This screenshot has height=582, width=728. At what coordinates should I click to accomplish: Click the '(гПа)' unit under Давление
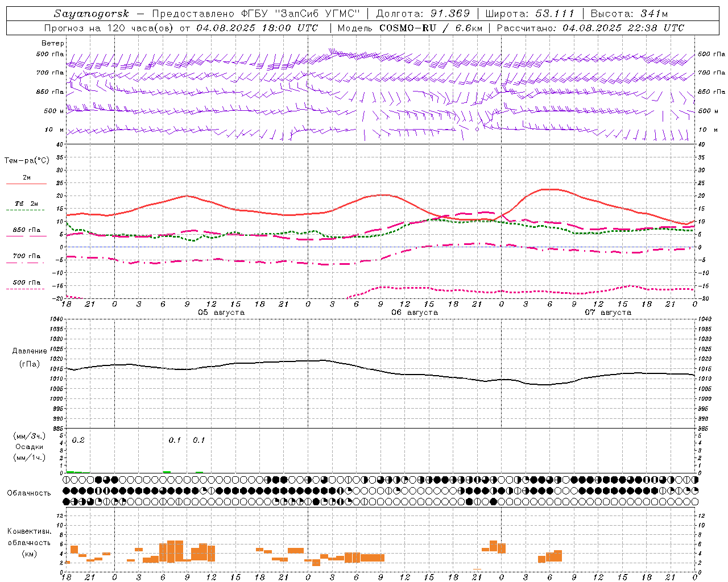(30, 364)
